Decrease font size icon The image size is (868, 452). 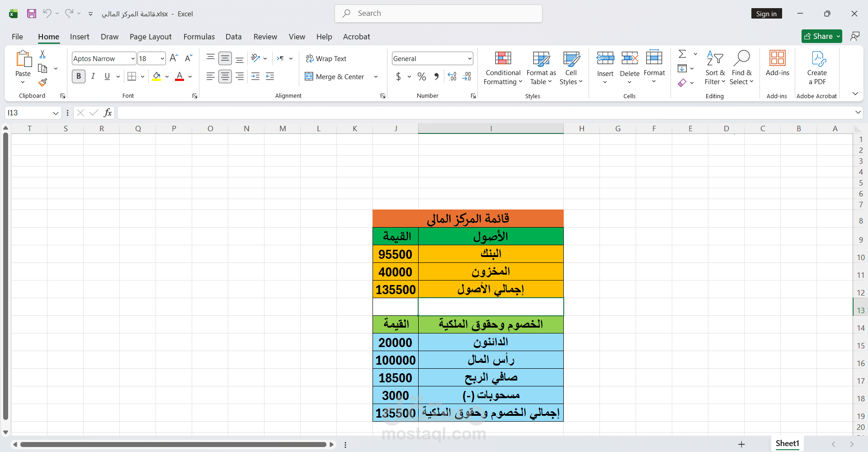pyautogui.click(x=189, y=58)
